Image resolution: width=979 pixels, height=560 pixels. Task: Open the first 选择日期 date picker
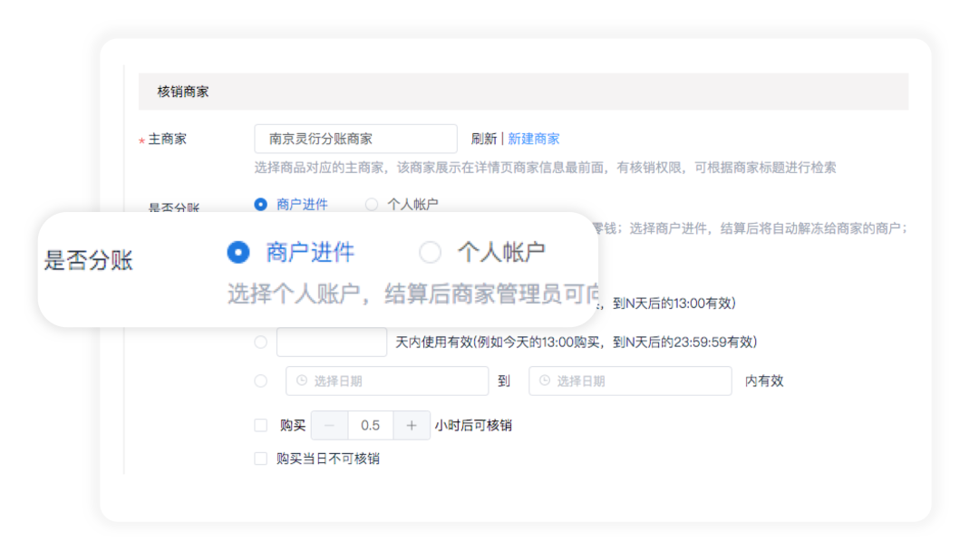390,381
